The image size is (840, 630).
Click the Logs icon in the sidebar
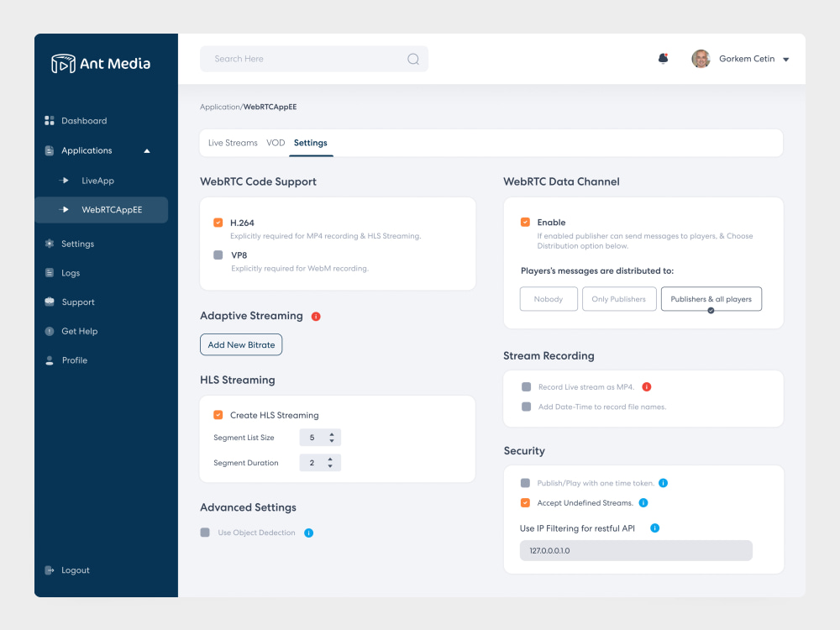[50, 273]
